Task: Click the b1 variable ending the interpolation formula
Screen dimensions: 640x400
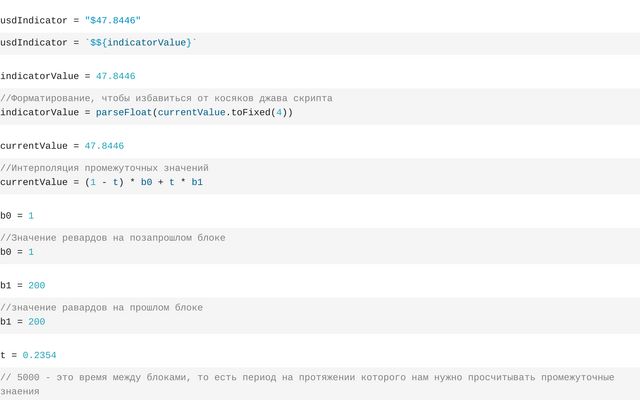Action: click(197, 182)
